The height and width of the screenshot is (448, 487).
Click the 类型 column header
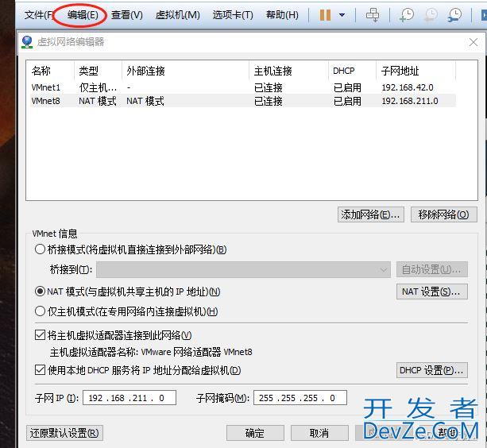coord(99,71)
